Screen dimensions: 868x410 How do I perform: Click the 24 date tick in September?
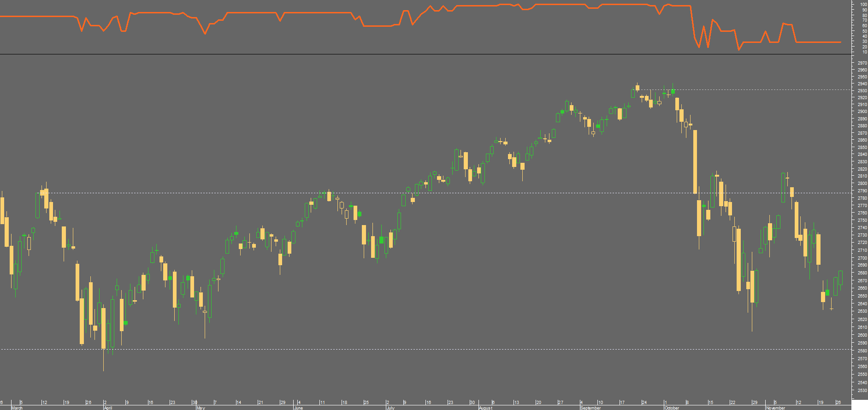coord(644,403)
